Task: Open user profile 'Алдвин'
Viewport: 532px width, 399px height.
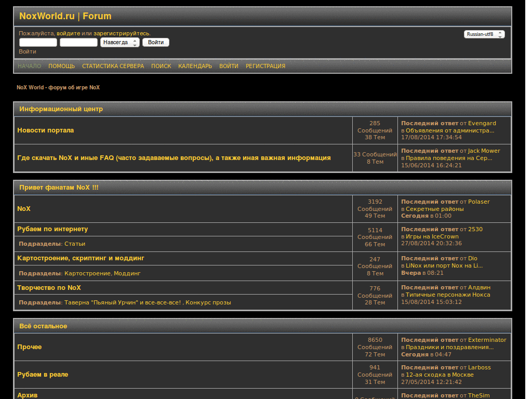Action: (479, 287)
